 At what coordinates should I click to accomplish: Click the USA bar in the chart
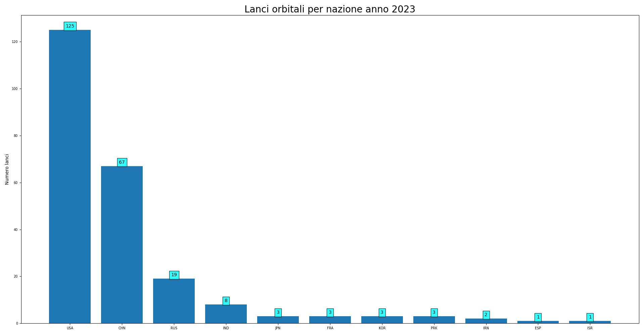tap(70, 176)
